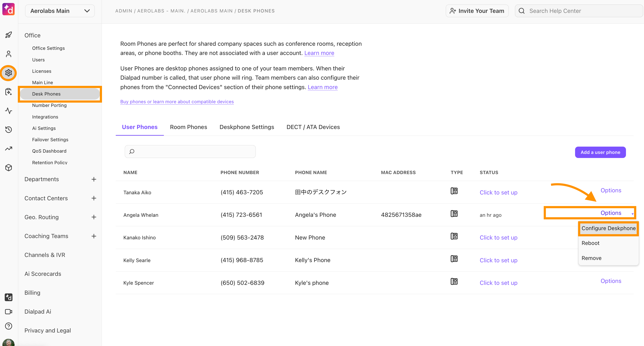The width and height of the screenshot is (644, 346).
Task: Switch to the Room Phones tab
Action: tap(189, 127)
